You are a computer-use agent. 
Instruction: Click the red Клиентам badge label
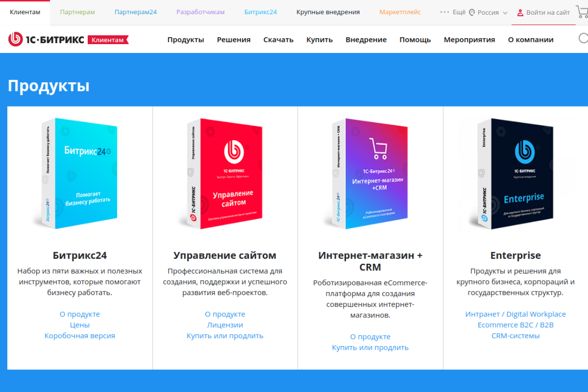coord(108,40)
